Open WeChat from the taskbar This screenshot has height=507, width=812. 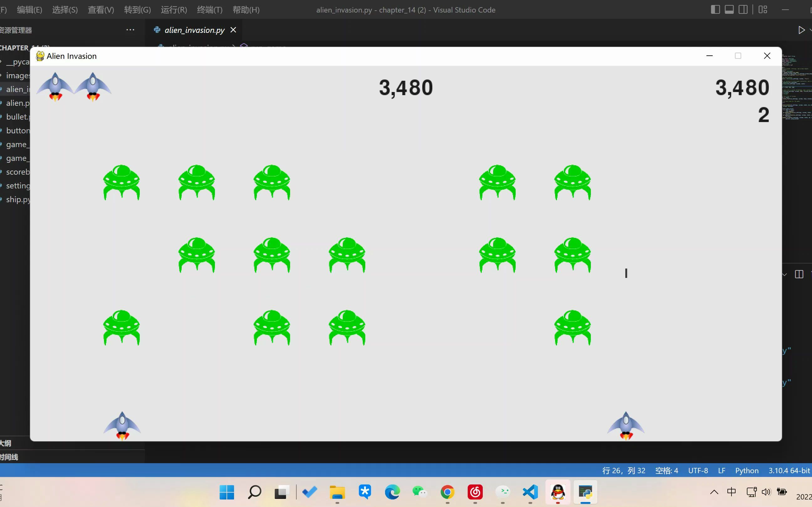click(419, 492)
